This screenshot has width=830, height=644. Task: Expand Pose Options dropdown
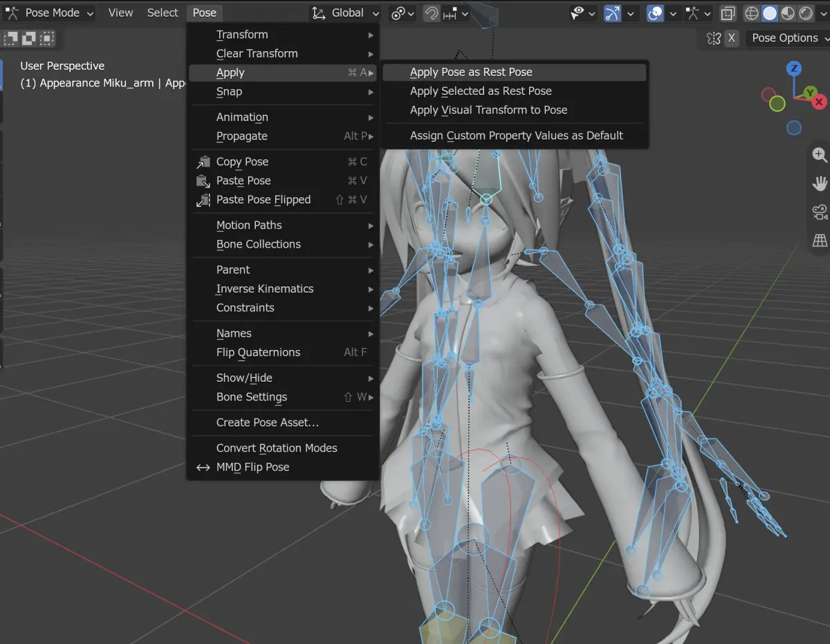788,38
